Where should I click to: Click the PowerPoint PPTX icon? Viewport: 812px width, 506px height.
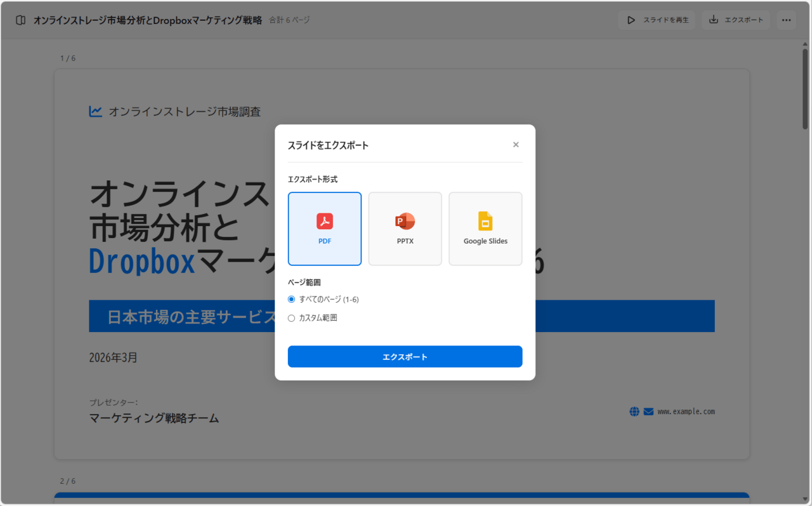405,221
